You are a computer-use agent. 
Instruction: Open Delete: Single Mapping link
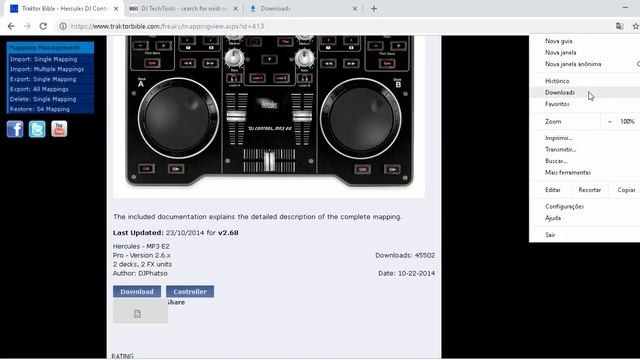coord(43,99)
